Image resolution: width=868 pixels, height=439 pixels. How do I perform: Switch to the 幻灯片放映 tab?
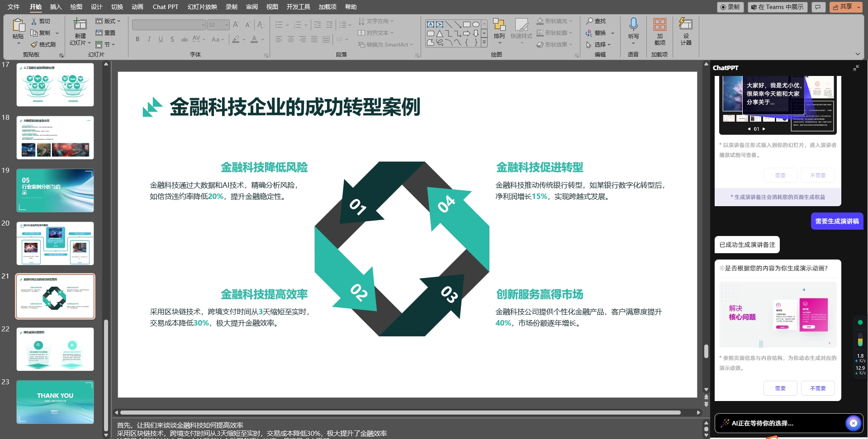(202, 7)
